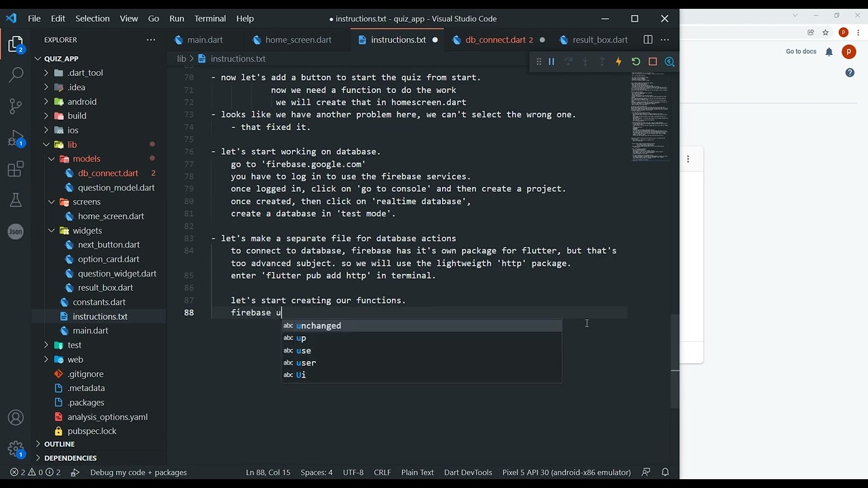This screenshot has width=868, height=488.
Task: Open question_model.dart in the file tree
Action: point(116,188)
